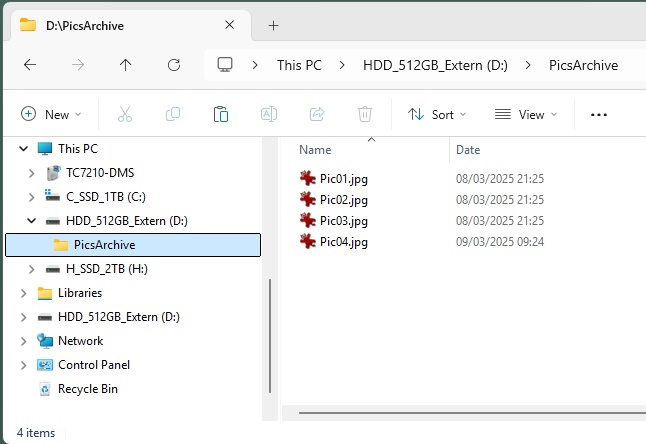Click the Paste clipboard icon
The width and height of the screenshot is (646, 444).
coord(221,114)
